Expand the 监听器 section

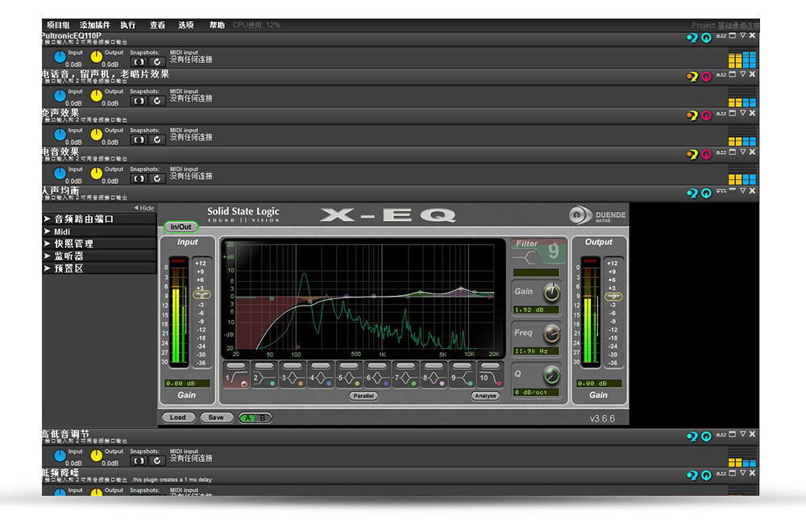[x=99, y=256]
